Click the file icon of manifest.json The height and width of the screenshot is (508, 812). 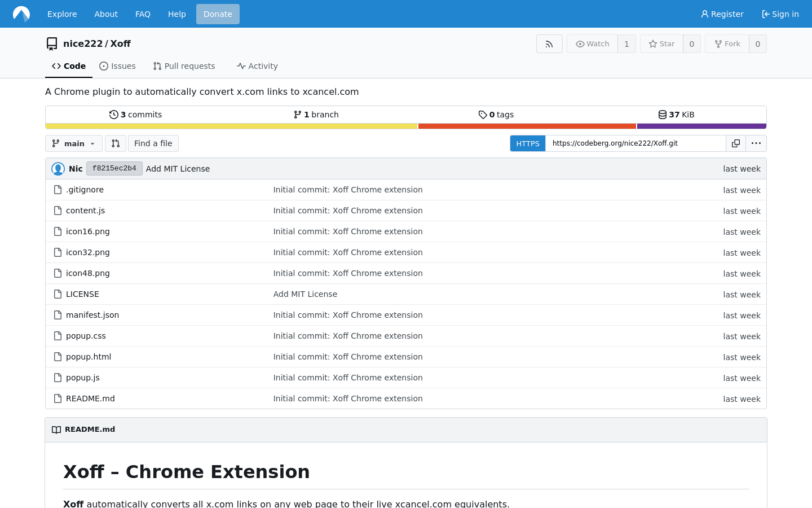(x=58, y=315)
